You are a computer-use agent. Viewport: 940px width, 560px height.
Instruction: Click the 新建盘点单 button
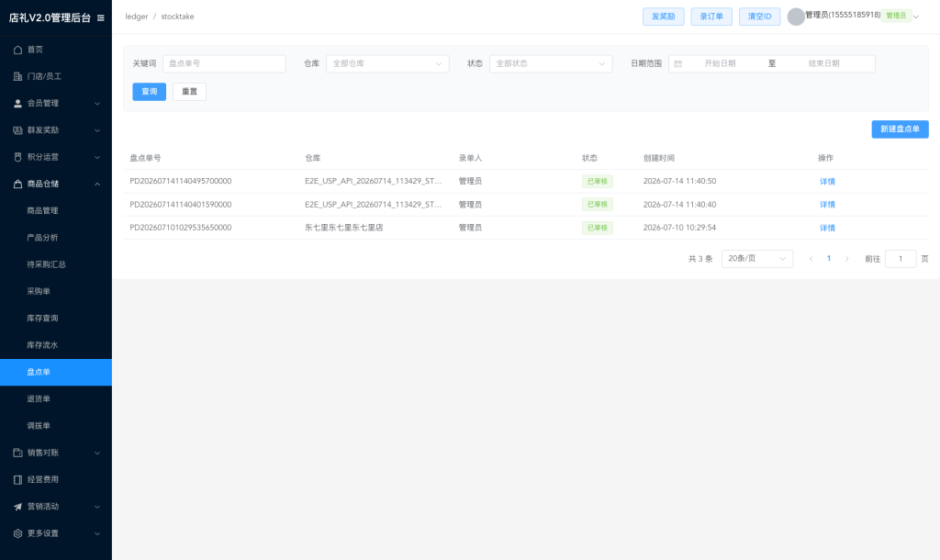coord(900,129)
